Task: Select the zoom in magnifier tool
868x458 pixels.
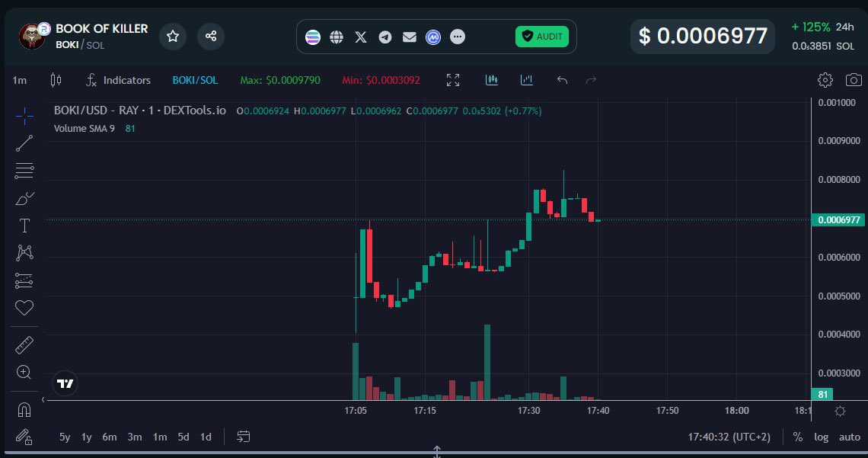Action: [24, 372]
